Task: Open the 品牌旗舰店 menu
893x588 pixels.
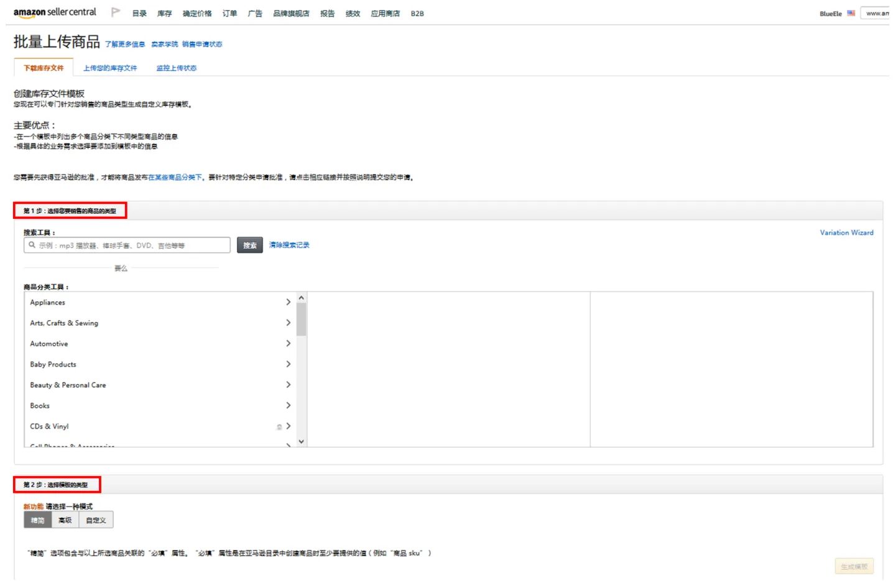Action: coord(291,14)
